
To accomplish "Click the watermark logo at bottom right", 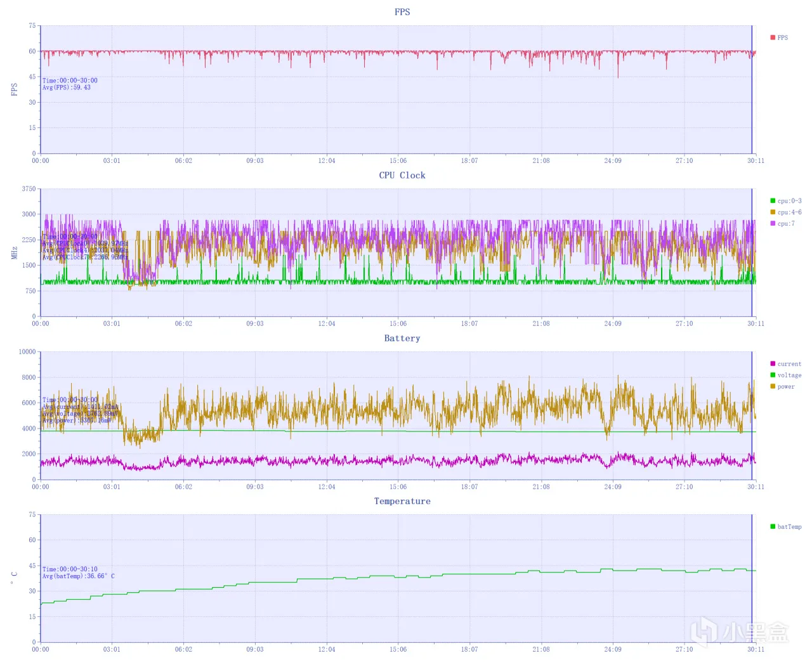I will (740, 632).
